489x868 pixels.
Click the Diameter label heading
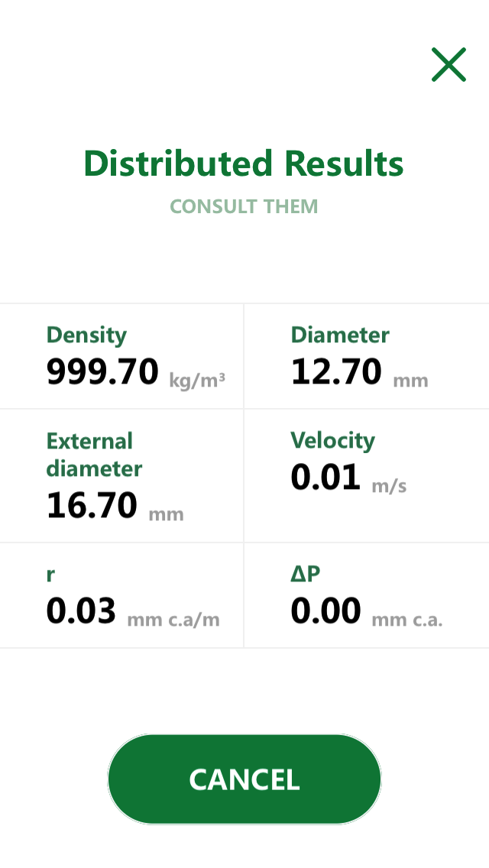[x=339, y=335]
